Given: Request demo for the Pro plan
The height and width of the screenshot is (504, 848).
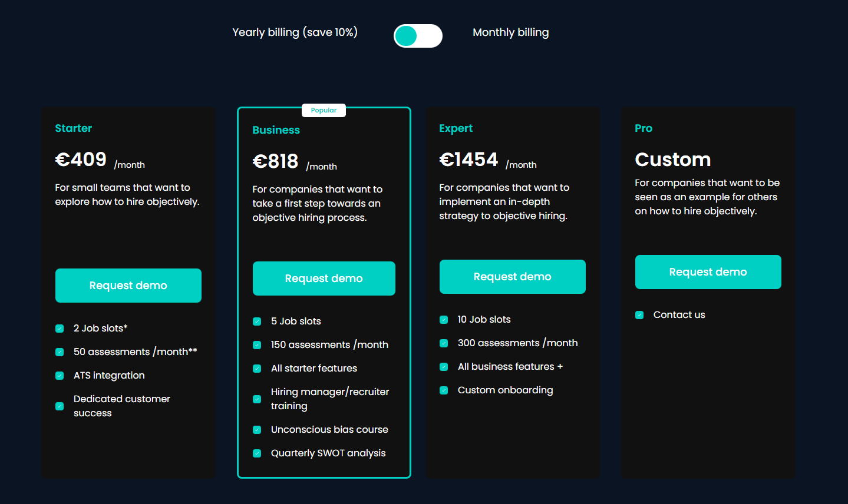Looking at the screenshot, I should [708, 272].
